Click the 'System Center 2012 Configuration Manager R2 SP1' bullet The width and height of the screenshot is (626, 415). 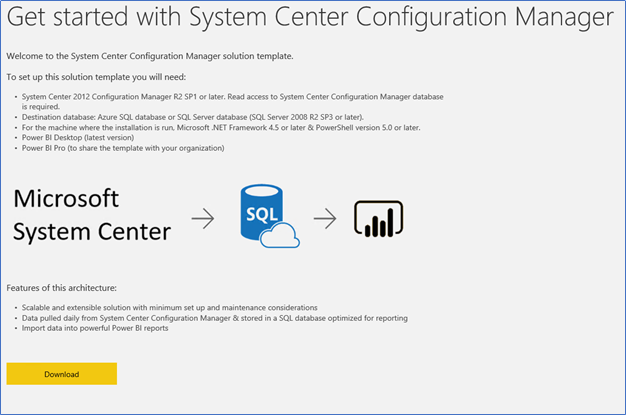[232, 102]
